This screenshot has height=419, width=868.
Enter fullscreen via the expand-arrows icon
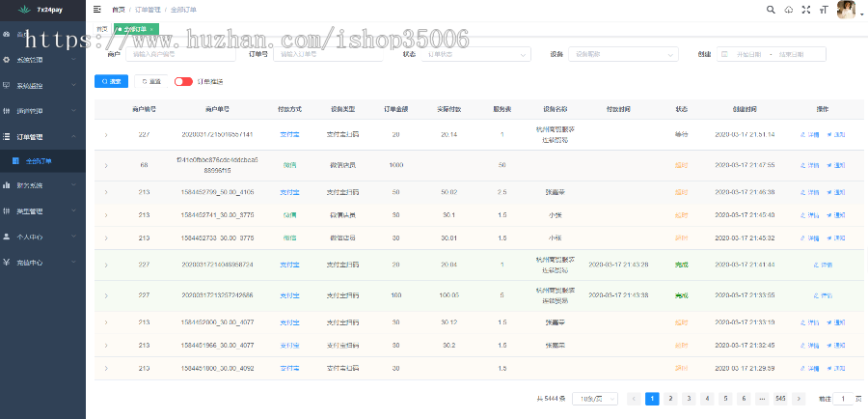(x=806, y=10)
